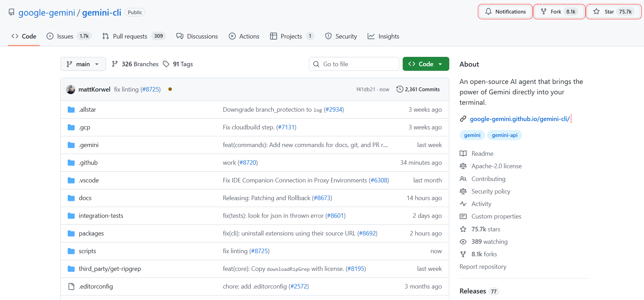This screenshot has height=300, width=644.
Task: Open the .github folder
Action: (x=88, y=163)
